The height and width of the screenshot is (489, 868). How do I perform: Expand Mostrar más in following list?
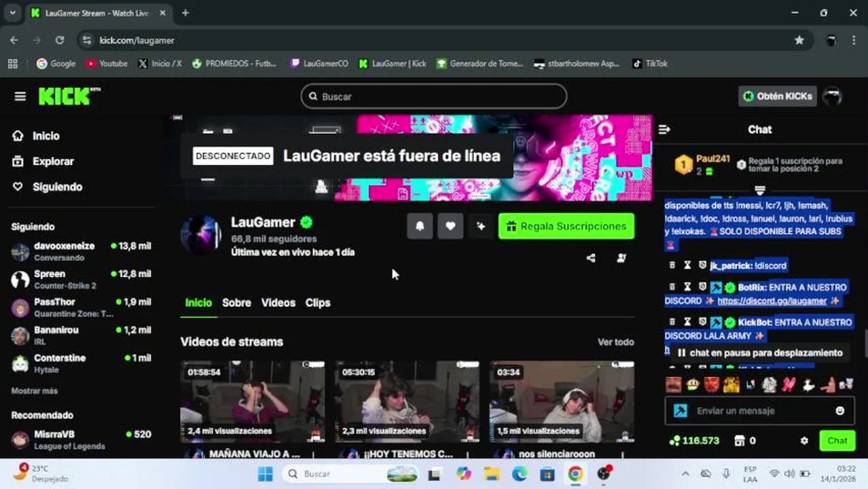[x=35, y=391]
